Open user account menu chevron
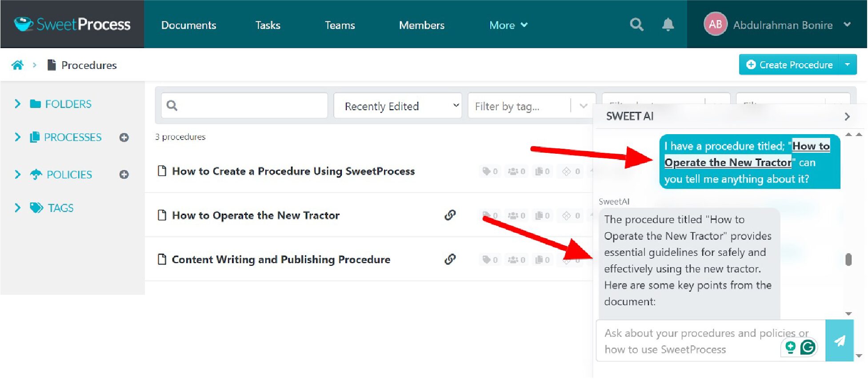The width and height of the screenshot is (868, 379). pyautogui.click(x=847, y=24)
